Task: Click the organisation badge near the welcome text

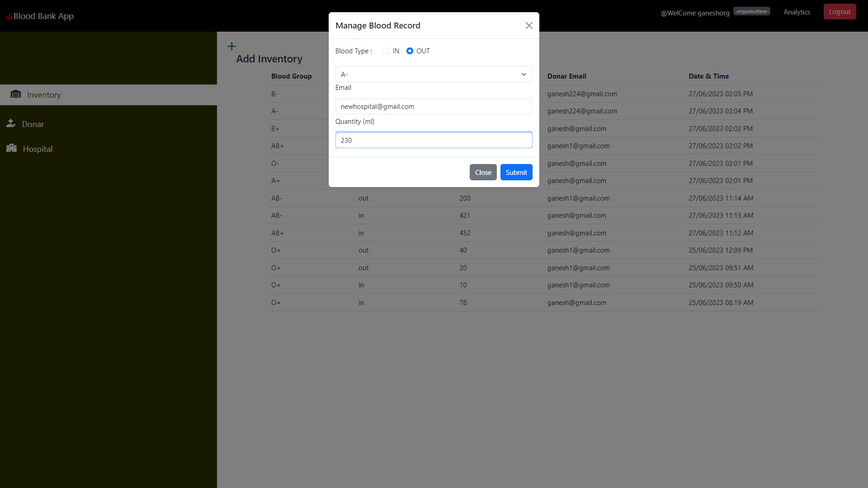Action: pyautogui.click(x=751, y=11)
